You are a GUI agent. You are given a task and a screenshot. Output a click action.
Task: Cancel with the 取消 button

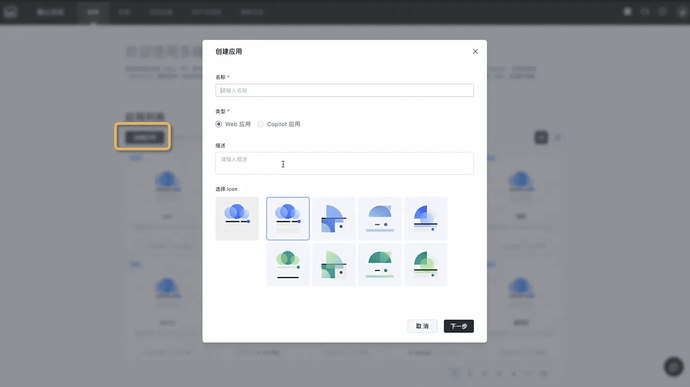(422, 326)
